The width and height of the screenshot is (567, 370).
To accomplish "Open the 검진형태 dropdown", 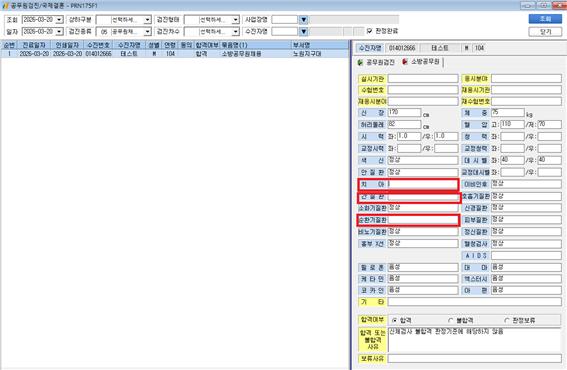I will [235, 20].
